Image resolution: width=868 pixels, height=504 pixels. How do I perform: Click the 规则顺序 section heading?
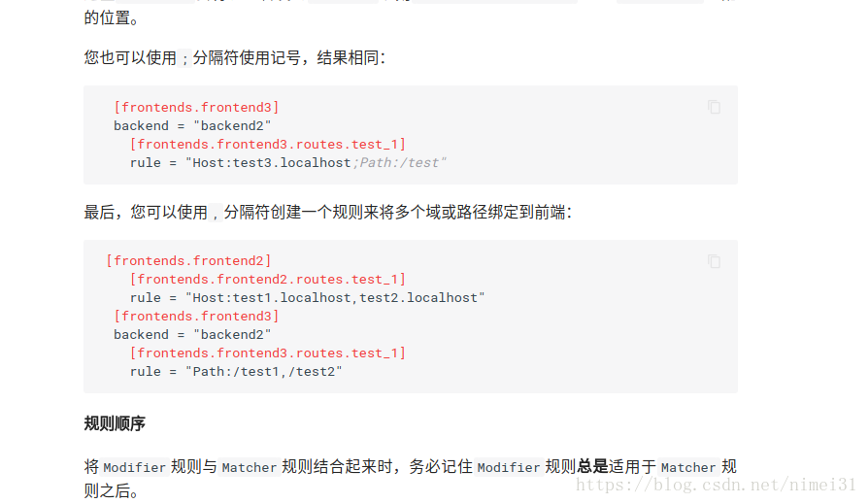115,423
